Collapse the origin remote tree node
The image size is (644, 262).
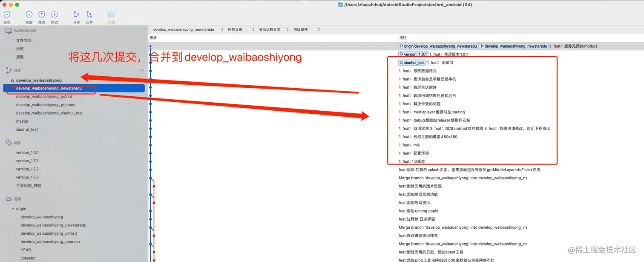13,209
